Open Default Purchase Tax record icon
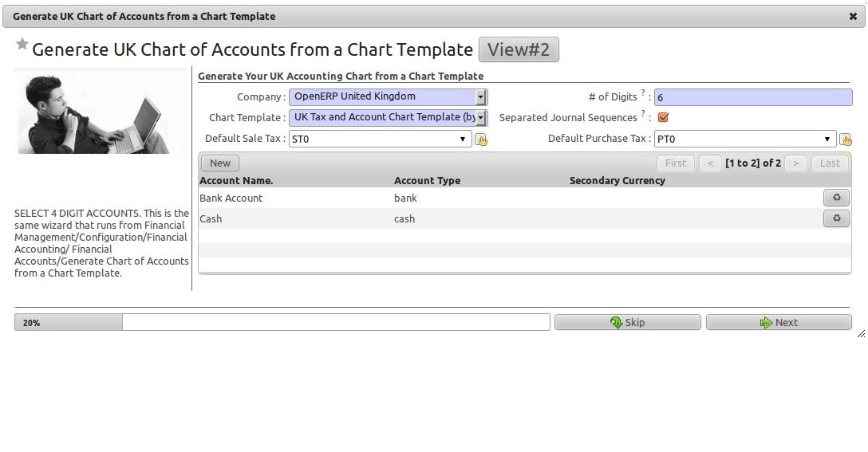The image size is (868, 452). tap(846, 140)
